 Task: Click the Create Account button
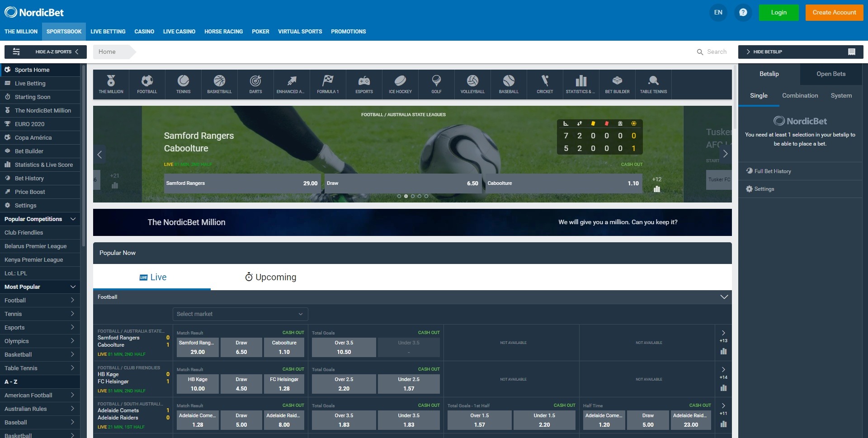coord(834,12)
